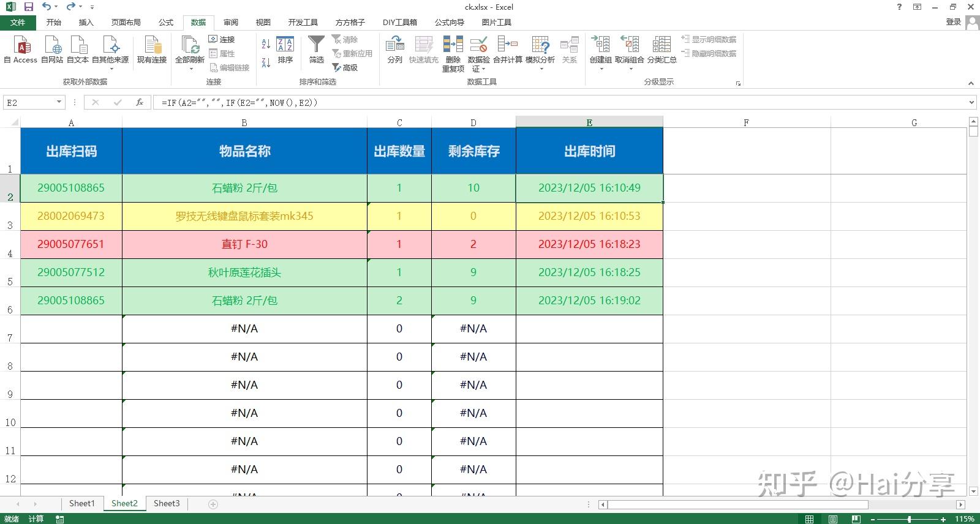Image resolution: width=980 pixels, height=524 pixels.
Task: Open existing connections (现有连接)
Action: pyautogui.click(x=152, y=50)
